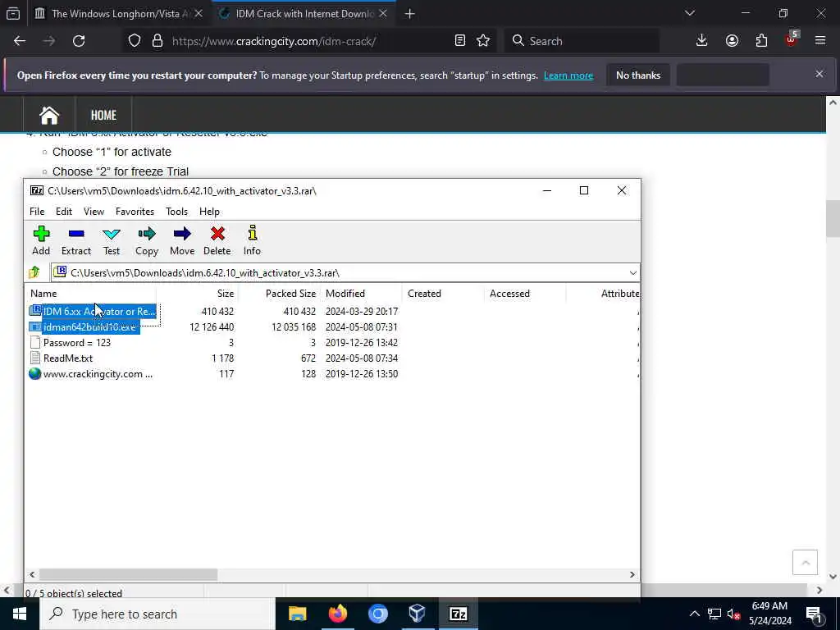This screenshot has width=840, height=630.
Task: Click the 7-Zip scroll left arrow
Action: pos(32,575)
